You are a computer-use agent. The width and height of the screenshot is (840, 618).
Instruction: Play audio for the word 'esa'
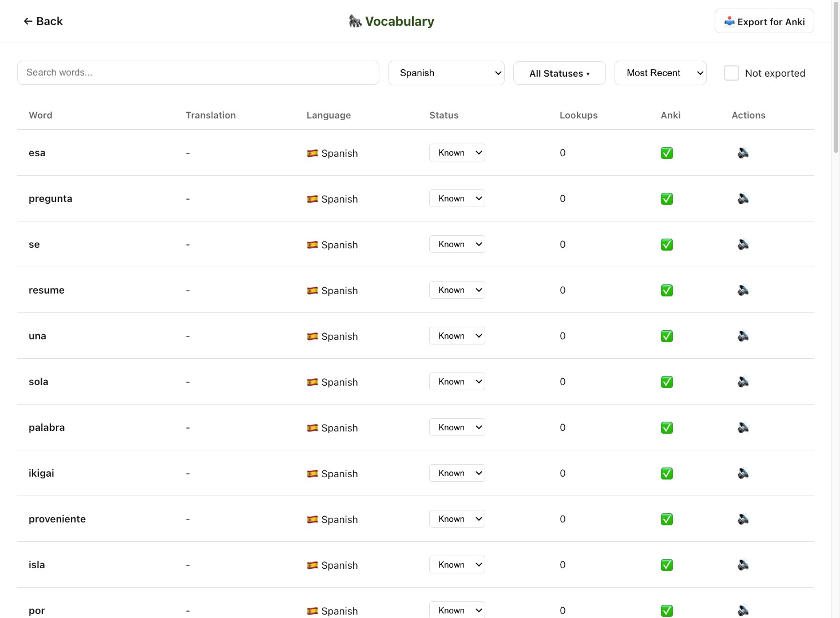point(743,153)
